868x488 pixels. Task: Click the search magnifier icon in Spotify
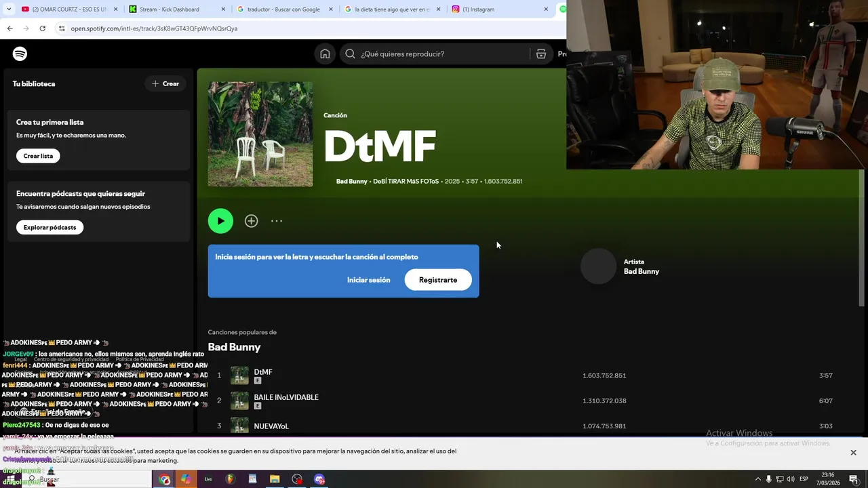point(350,54)
